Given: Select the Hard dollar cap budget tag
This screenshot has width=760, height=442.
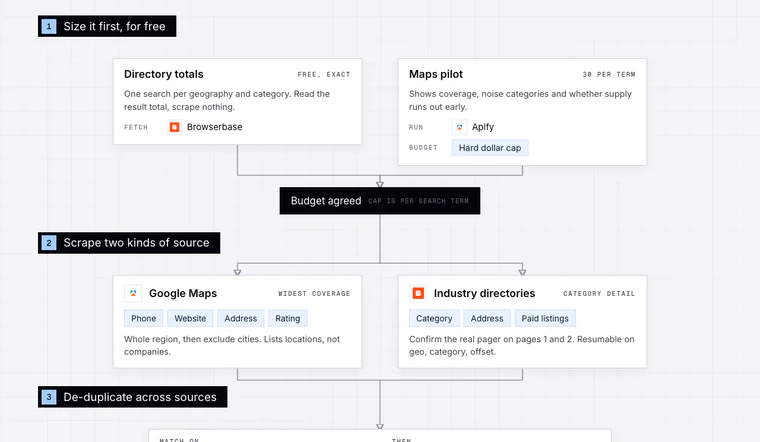Looking at the screenshot, I should [x=490, y=148].
